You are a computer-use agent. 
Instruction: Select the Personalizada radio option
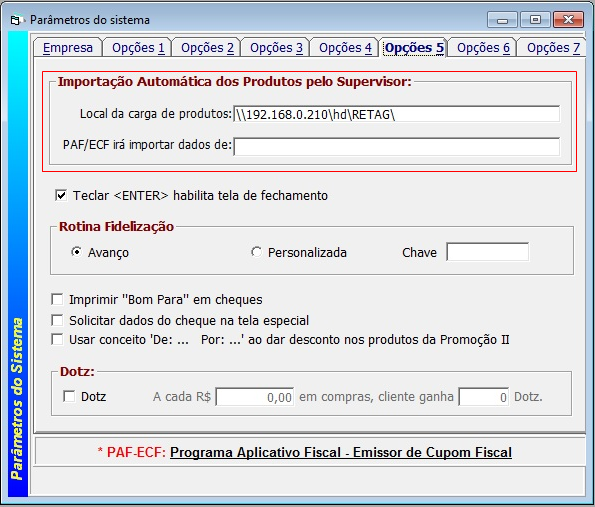click(256, 252)
